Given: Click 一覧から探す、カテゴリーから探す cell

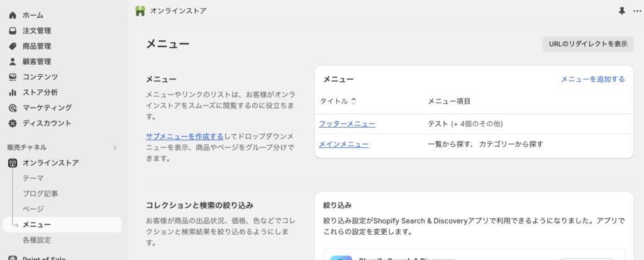Looking at the screenshot, I should (486, 144).
